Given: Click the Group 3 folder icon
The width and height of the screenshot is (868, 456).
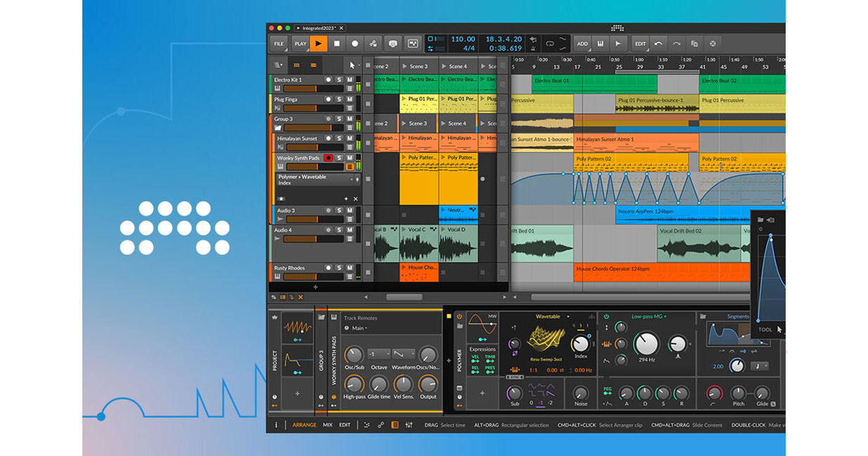Looking at the screenshot, I should [x=278, y=128].
